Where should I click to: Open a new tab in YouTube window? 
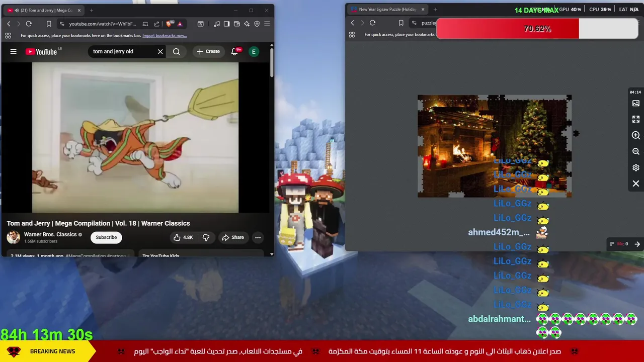click(91, 10)
